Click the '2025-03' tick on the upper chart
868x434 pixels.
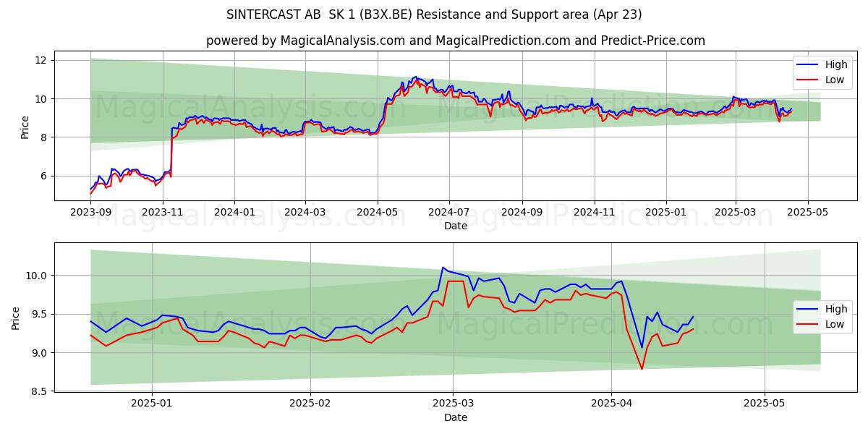tap(736, 213)
